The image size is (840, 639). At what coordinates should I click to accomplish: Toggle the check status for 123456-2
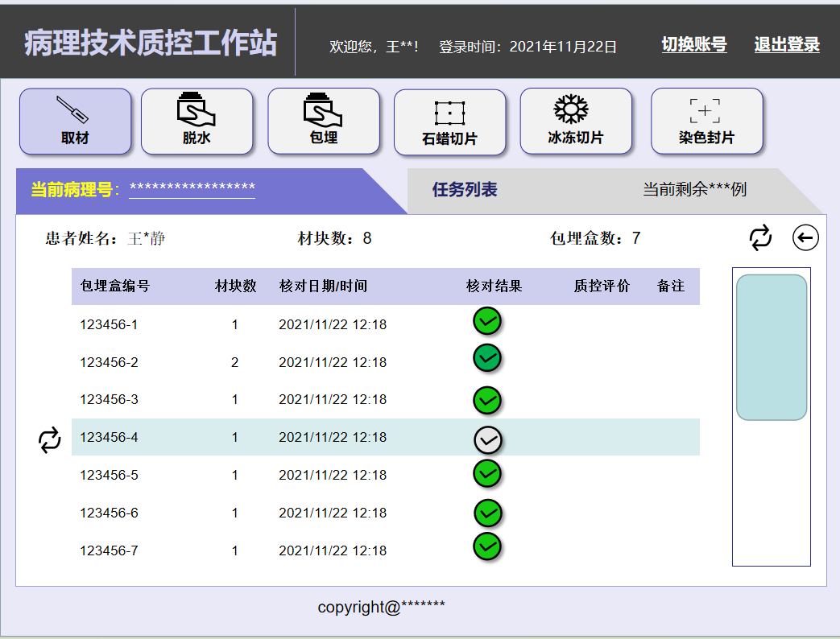(x=487, y=357)
